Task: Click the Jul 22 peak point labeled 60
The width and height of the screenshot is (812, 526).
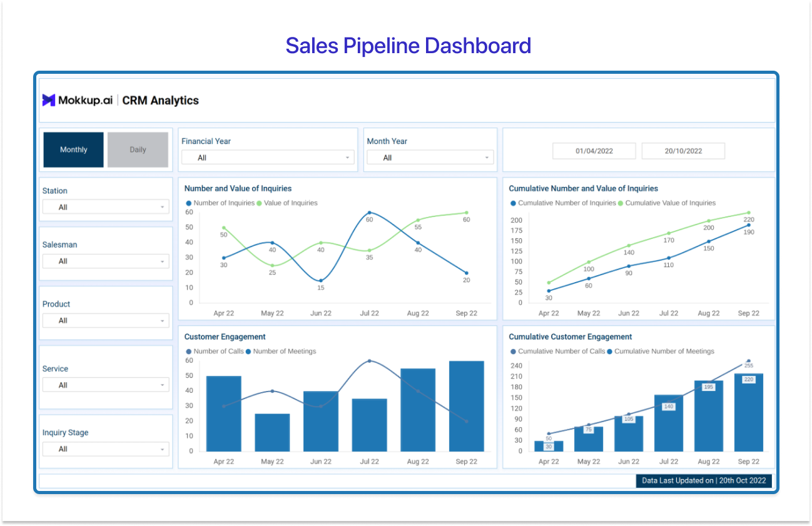Action: tap(369, 213)
